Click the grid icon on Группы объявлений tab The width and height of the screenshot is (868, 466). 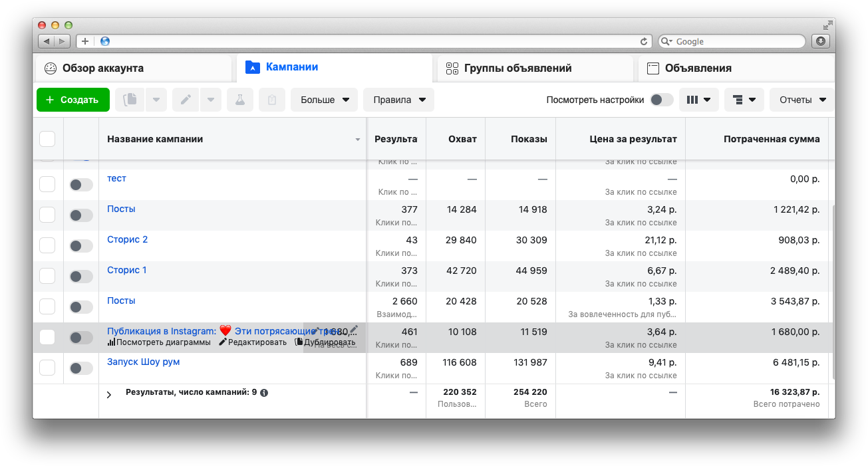(452, 68)
